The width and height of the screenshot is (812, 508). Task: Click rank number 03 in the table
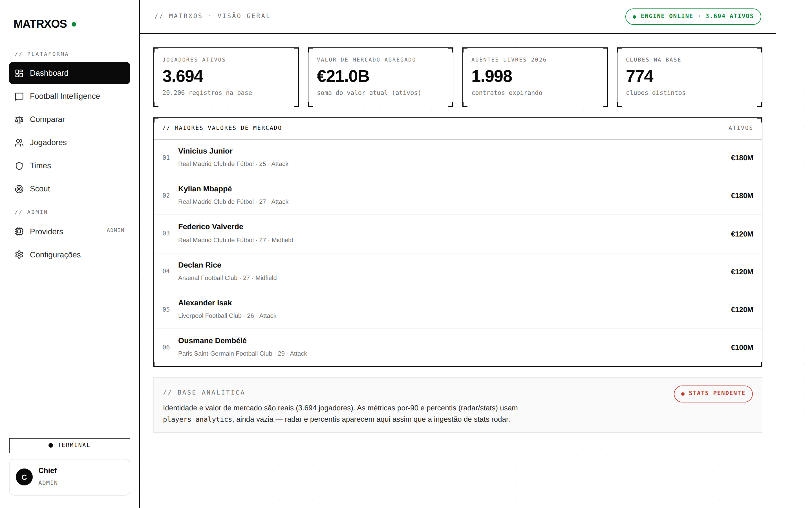point(166,233)
